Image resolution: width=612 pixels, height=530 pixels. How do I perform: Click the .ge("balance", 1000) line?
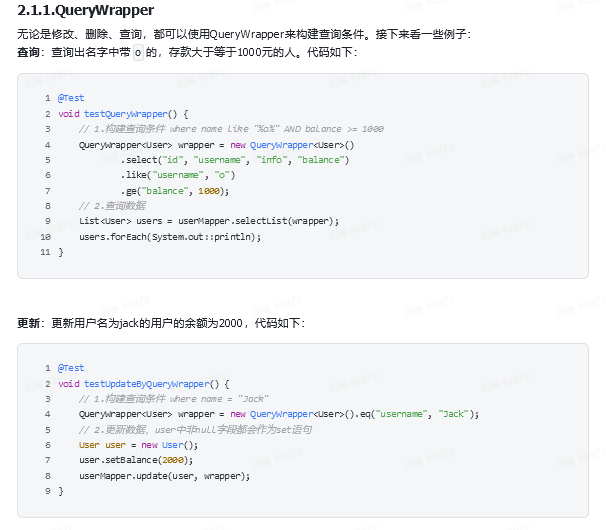coord(174,191)
